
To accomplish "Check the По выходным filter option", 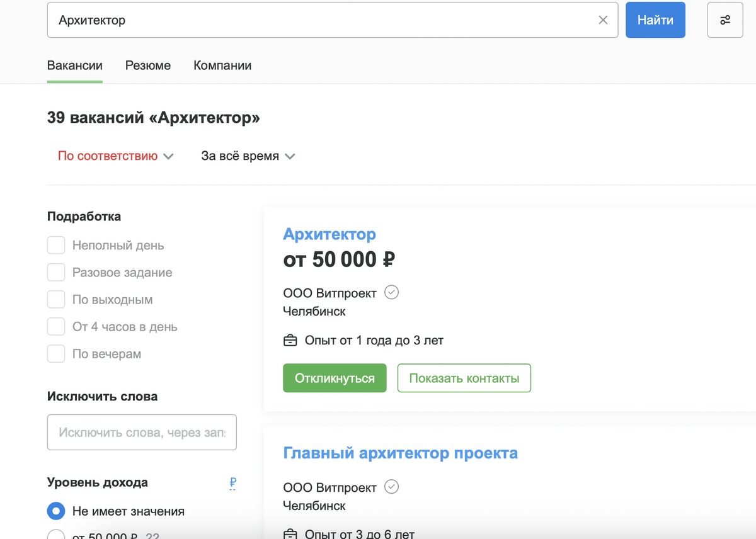I will (56, 299).
